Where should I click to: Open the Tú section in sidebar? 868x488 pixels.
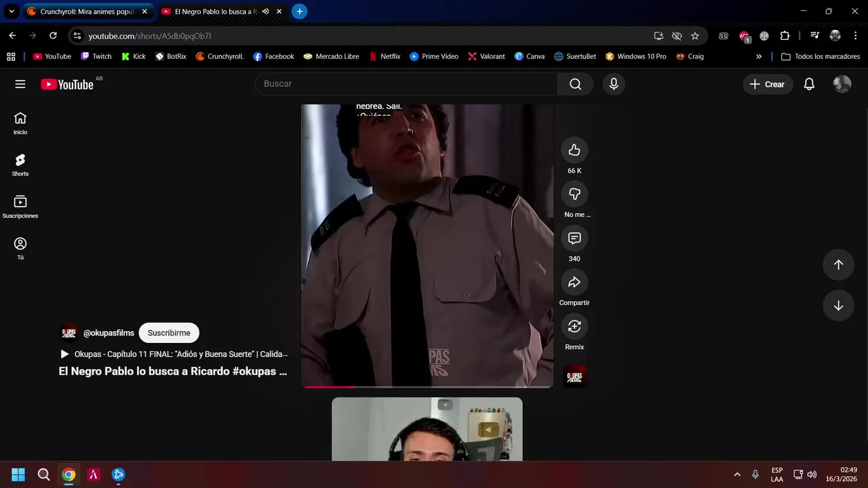tap(20, 249)
